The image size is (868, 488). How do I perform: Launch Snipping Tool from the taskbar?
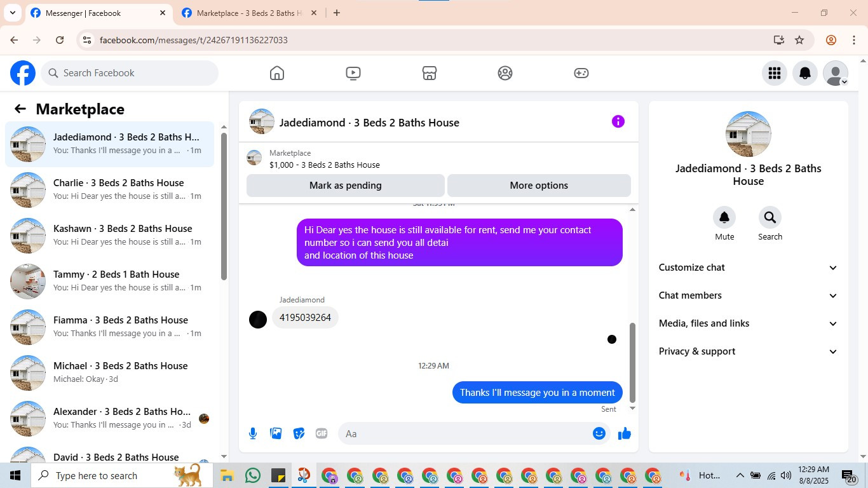click(x=304, y=475)
